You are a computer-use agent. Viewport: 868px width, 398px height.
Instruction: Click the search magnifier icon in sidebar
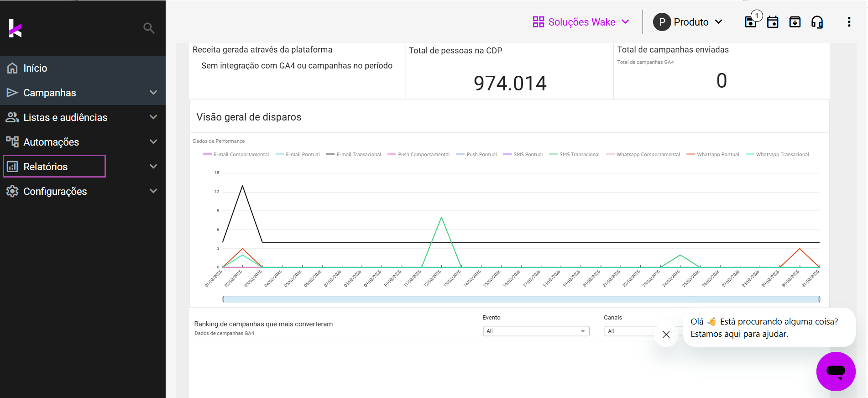tap(149, 28)
